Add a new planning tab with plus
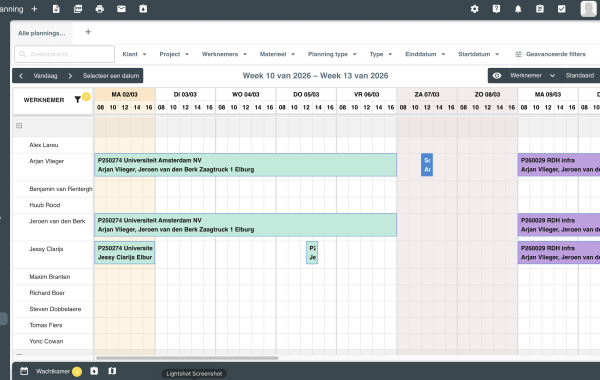The image size is (600, 380). tap(88, 32)
